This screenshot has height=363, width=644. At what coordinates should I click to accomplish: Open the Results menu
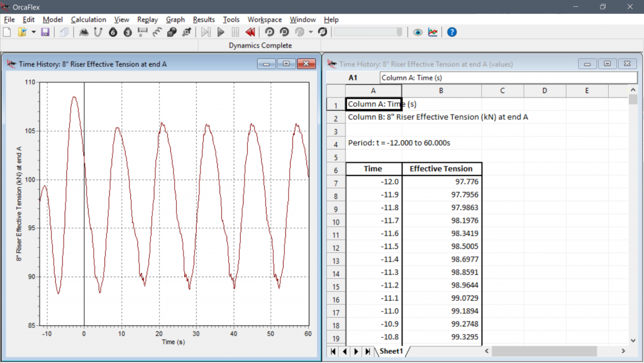click(204, 20)
